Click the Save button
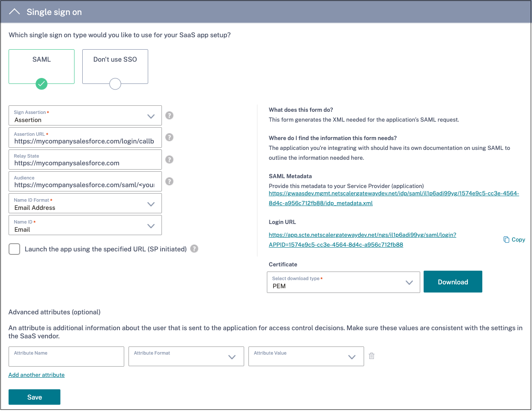 tap(34, 397)
